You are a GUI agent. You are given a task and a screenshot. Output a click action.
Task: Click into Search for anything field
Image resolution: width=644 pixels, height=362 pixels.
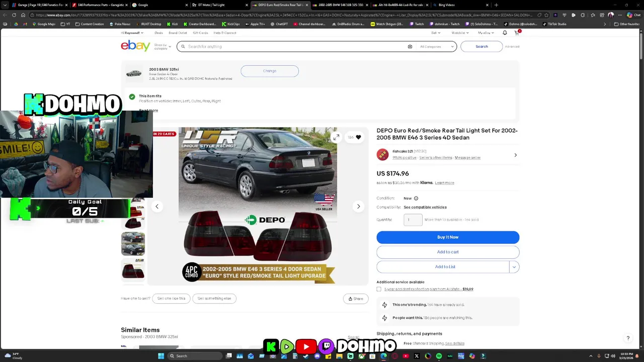coord(296,46)
